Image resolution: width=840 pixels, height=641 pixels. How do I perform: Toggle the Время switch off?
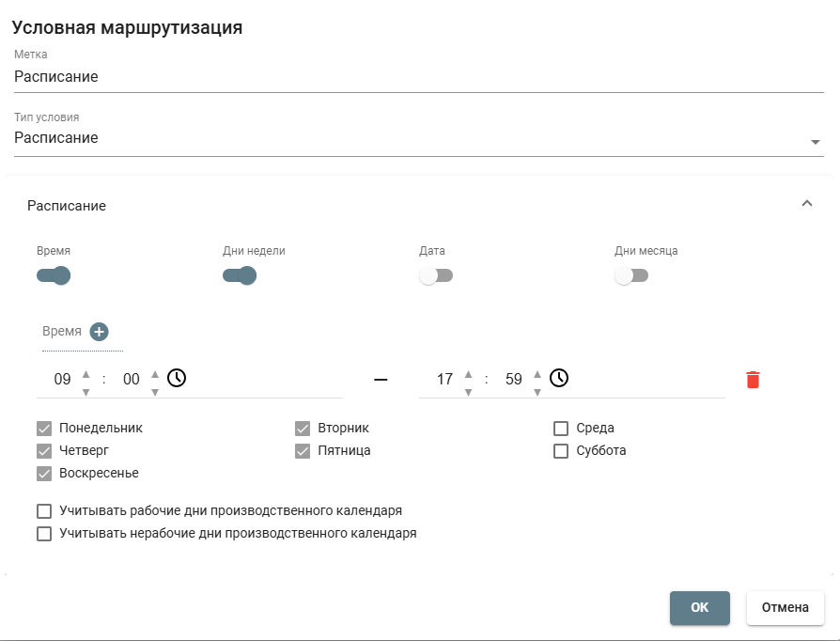pos(54,275)
